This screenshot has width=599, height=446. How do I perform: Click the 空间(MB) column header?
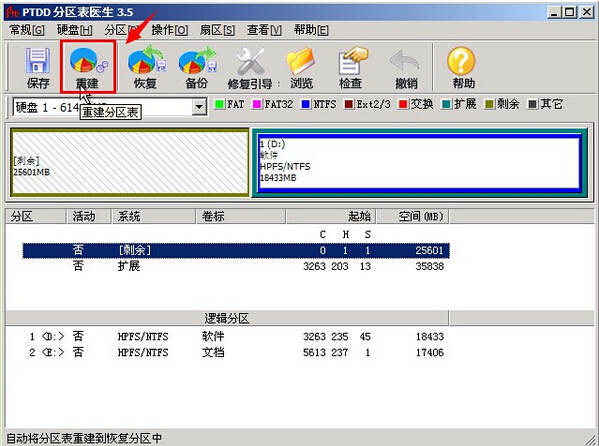pos(413,216)
